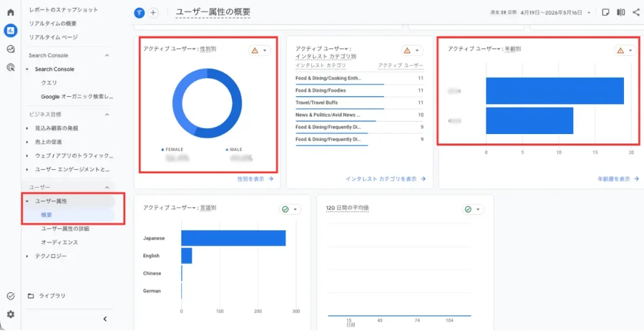This screenshot has height=331, width=644.
Task: Select the Reports chart icon
Action: (11, 30)
